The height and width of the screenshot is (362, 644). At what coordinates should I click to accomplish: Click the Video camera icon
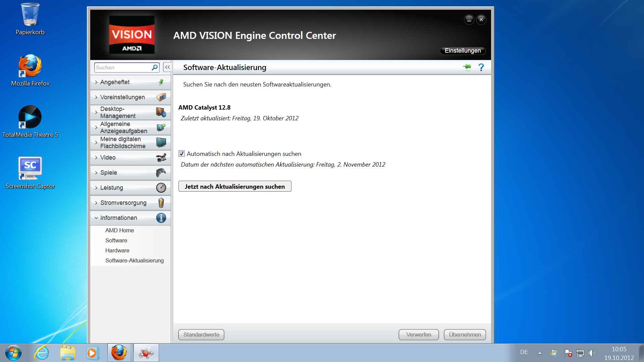[x=161, y=158]
